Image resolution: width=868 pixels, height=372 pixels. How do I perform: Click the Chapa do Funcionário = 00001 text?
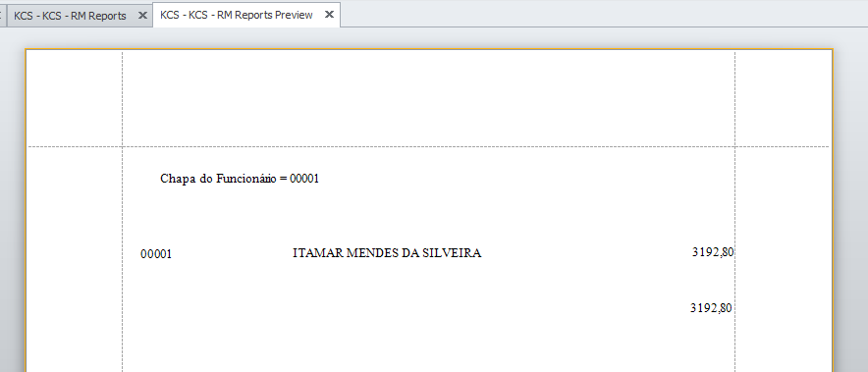point(240,179)
